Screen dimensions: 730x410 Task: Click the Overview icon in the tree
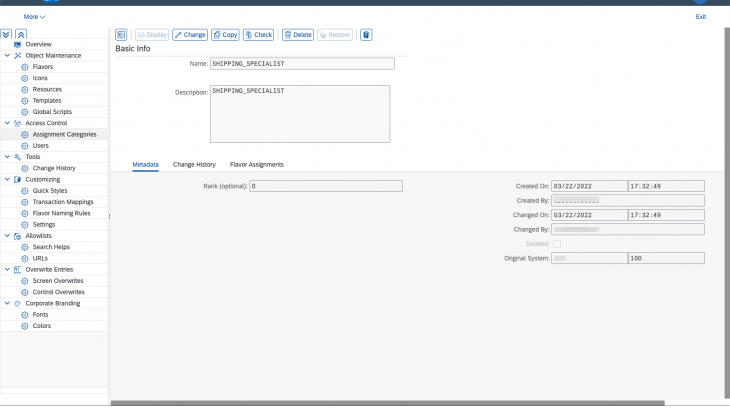pos(18,44)
